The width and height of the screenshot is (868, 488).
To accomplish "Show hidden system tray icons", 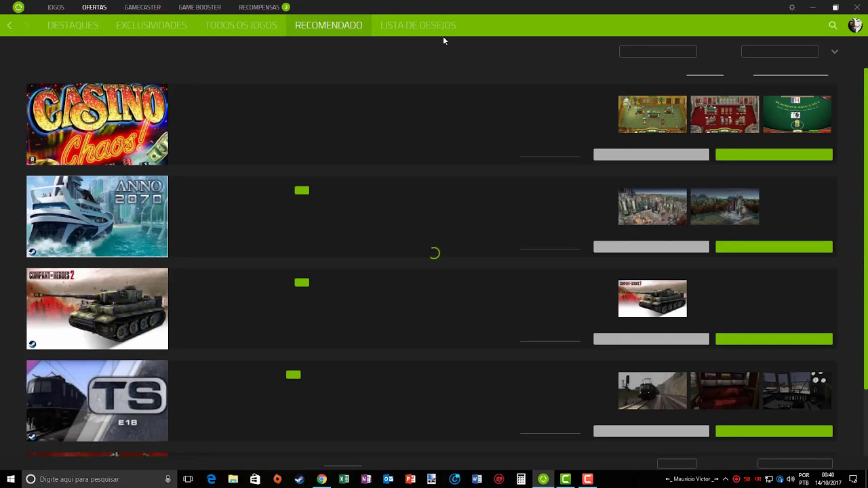I will point(725,479).
